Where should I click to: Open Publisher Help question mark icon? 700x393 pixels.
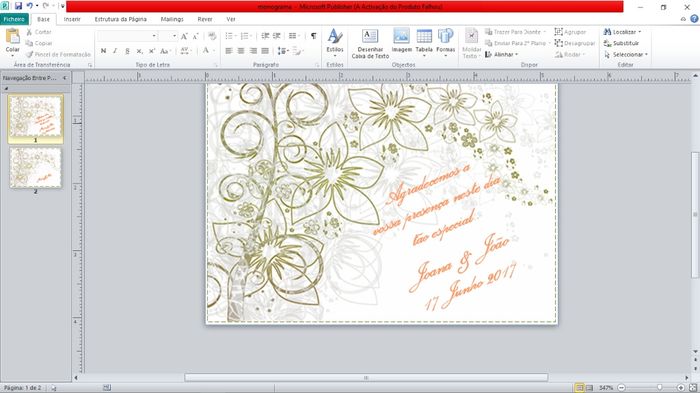pyautogui.click(x=694, y=19)
